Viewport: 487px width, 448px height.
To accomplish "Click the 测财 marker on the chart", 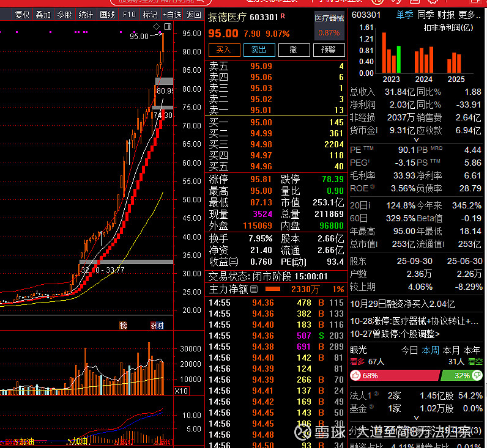I will pos(157,325).
